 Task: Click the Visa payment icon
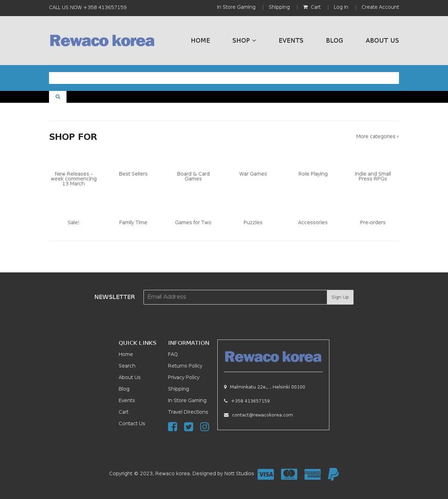pyautogui.click(x=266, y=474)
